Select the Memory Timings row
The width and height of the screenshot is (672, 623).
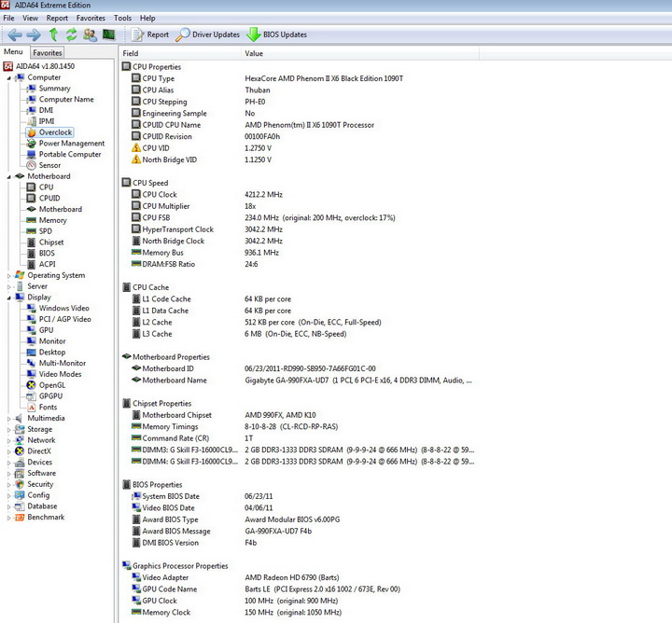[x=300, y=427]
